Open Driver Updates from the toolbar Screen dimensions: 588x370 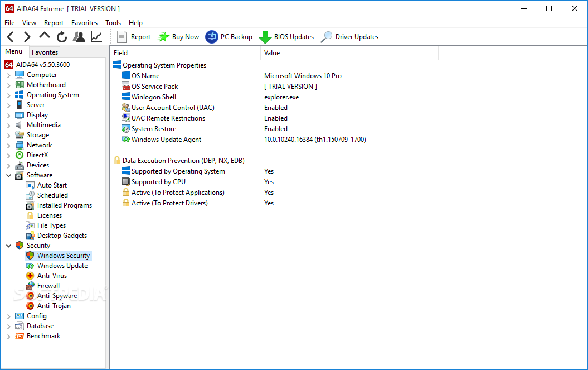[349, 37]
